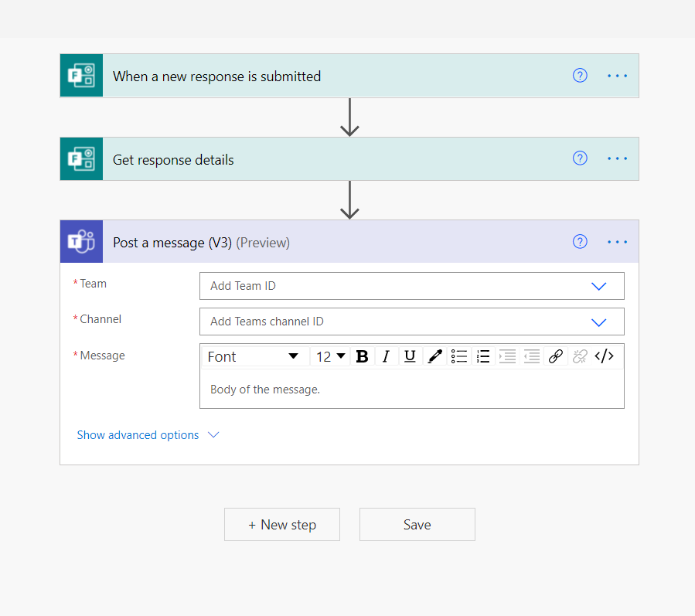The image size is (695, 616).
Task: Click the remove link icon
Action: [x=580, y=356]
